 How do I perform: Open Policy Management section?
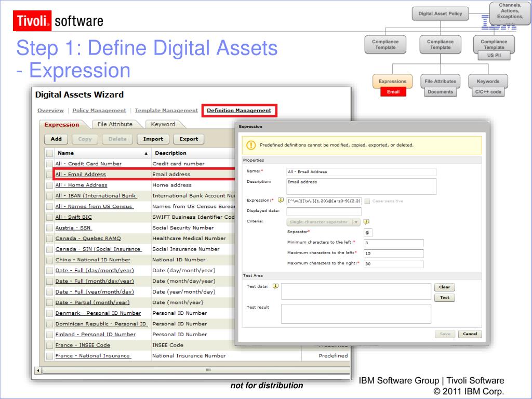pos(99,110)
